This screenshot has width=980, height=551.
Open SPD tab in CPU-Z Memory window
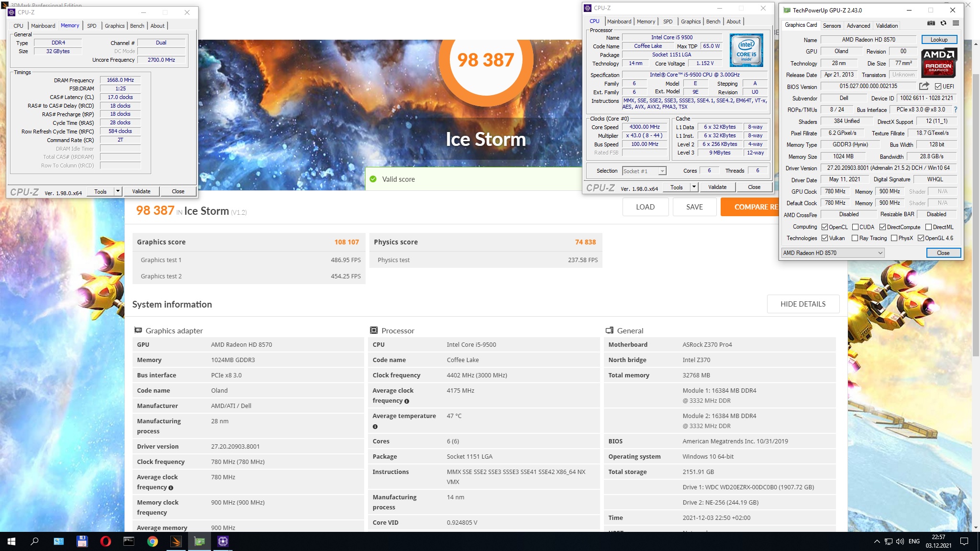(92, 26)
